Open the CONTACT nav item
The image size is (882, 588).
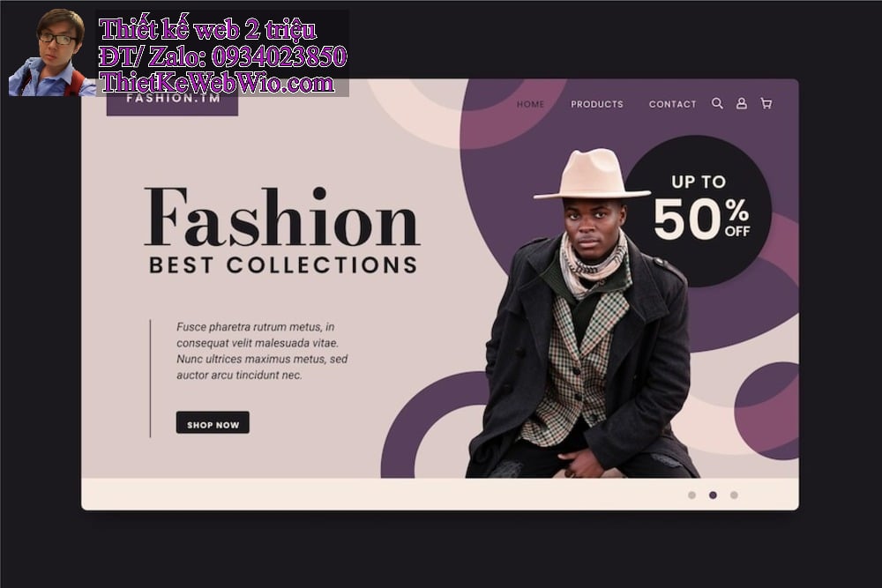672,104
